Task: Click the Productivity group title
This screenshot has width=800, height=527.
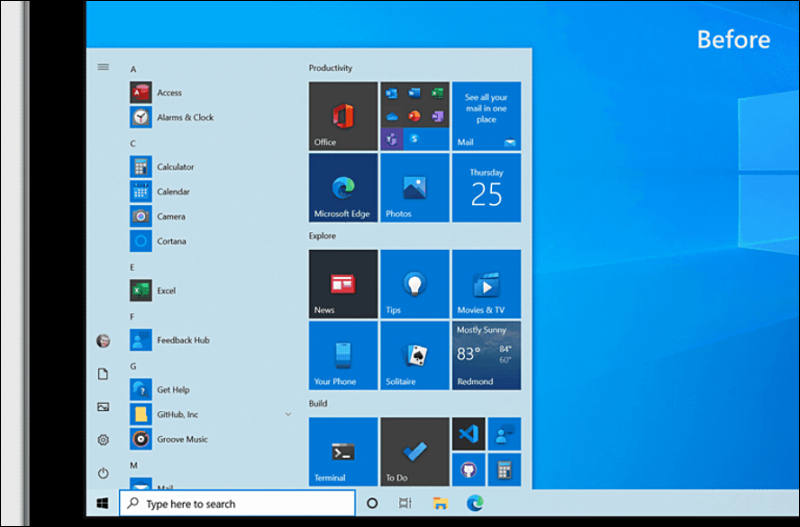Action: (331, 68)
